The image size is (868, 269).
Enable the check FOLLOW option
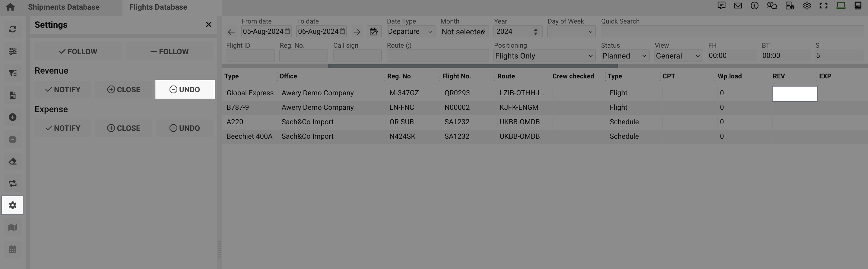[78, 52]
